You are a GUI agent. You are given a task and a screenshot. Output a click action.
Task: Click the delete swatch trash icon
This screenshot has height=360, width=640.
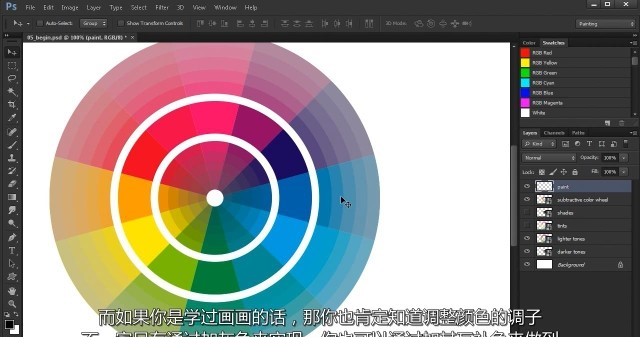click(x=621, y=123)
